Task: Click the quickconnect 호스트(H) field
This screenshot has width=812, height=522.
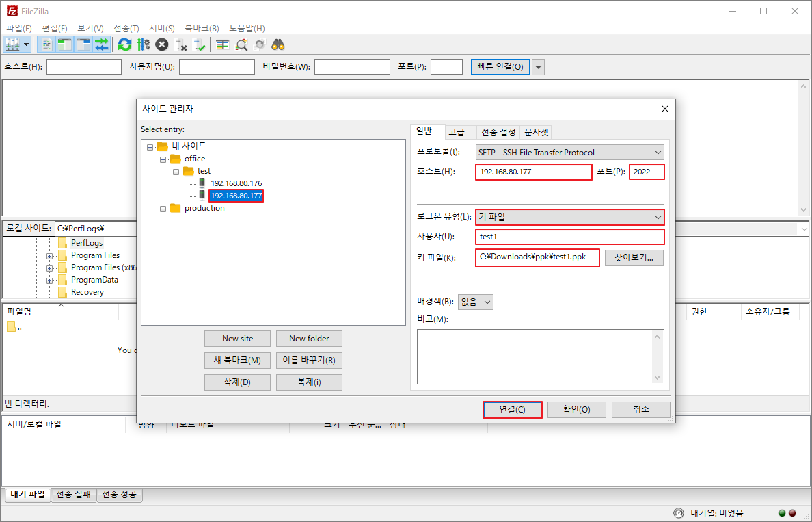Action: point(84,67)
